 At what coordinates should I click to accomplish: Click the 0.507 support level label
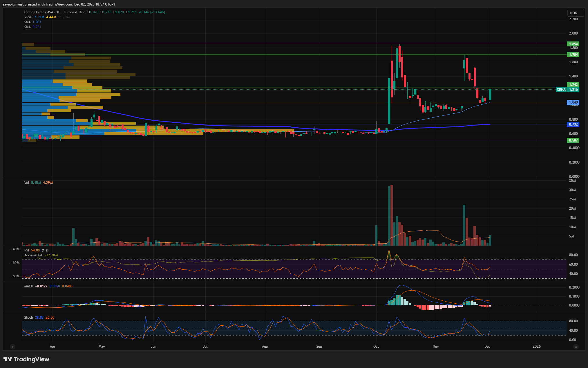(x=573, y=140)
